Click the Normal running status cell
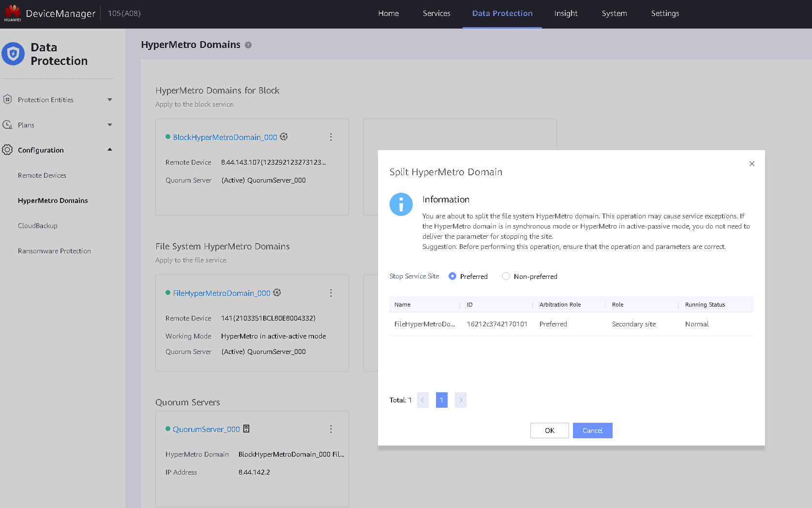The width and height of the screenshot is (812, 508). pyautogui.click(x=697, y=324)
